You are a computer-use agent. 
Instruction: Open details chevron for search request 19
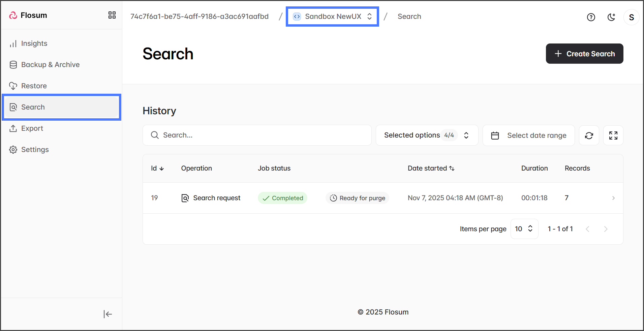pyautogui.click(x=613, y=198)
